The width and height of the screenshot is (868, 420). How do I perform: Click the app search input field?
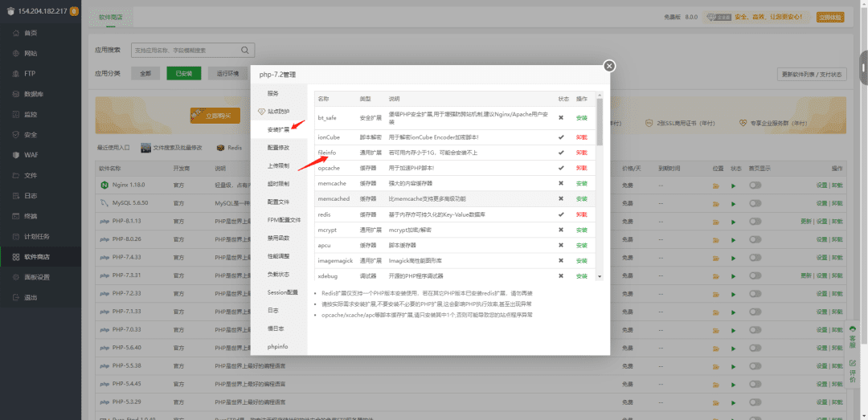tap(193, 50)
